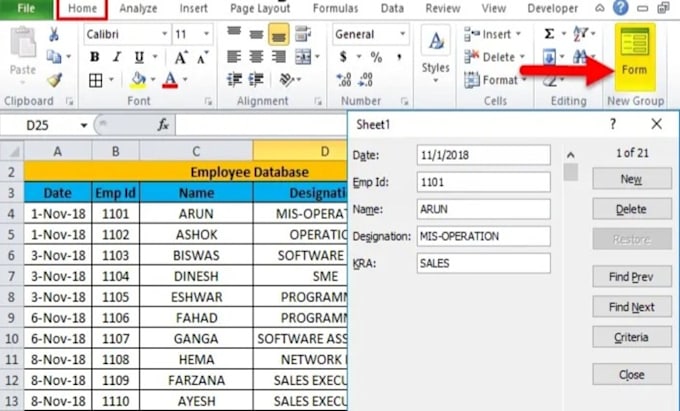The width and height of the screenshot is (680, 411).
Task: Align text left
Action: click(234, 57)
